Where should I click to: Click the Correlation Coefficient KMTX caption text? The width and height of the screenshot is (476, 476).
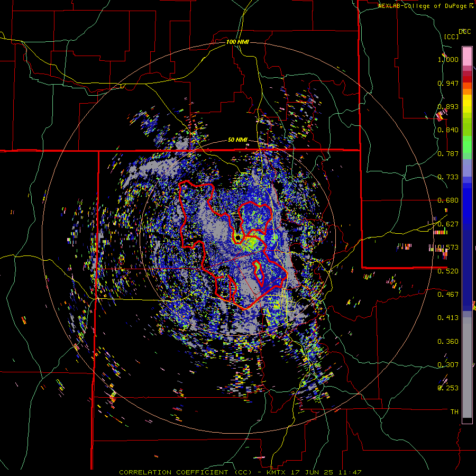pos(240,472)
